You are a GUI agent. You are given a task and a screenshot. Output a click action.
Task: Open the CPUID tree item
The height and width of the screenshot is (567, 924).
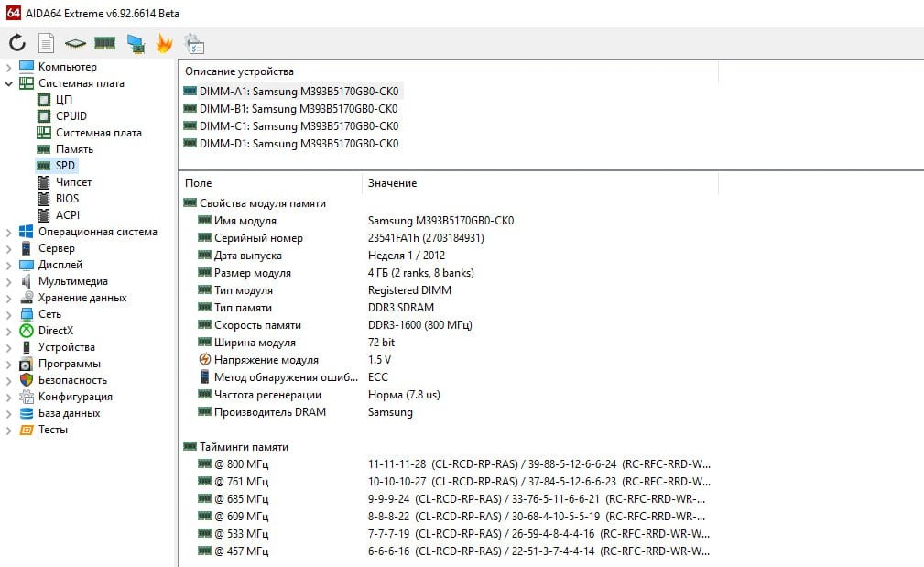71,116
